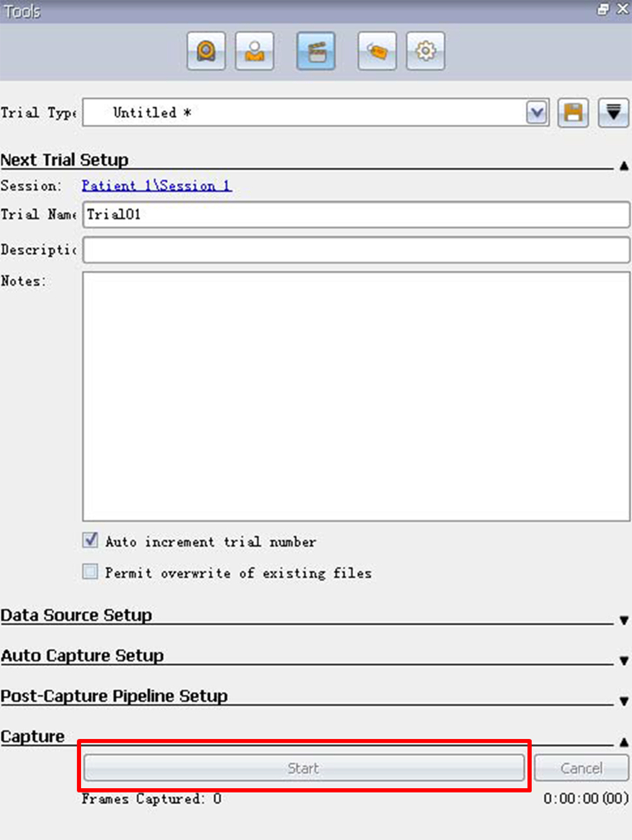Open the Label/Edit tag tools
This screenshot has height=840, width=632.
[x=376, y=51]
